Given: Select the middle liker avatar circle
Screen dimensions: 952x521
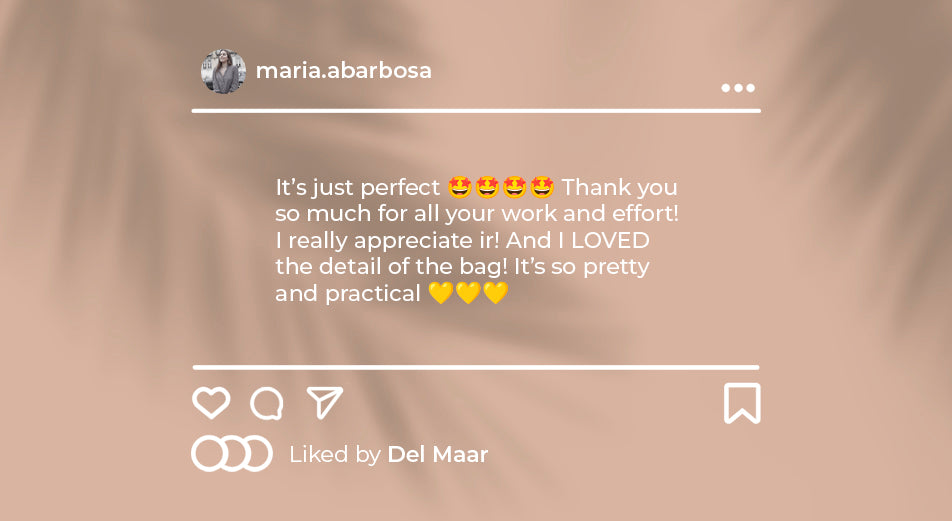Looking at the screenshot, I should (x=234, y=454).
